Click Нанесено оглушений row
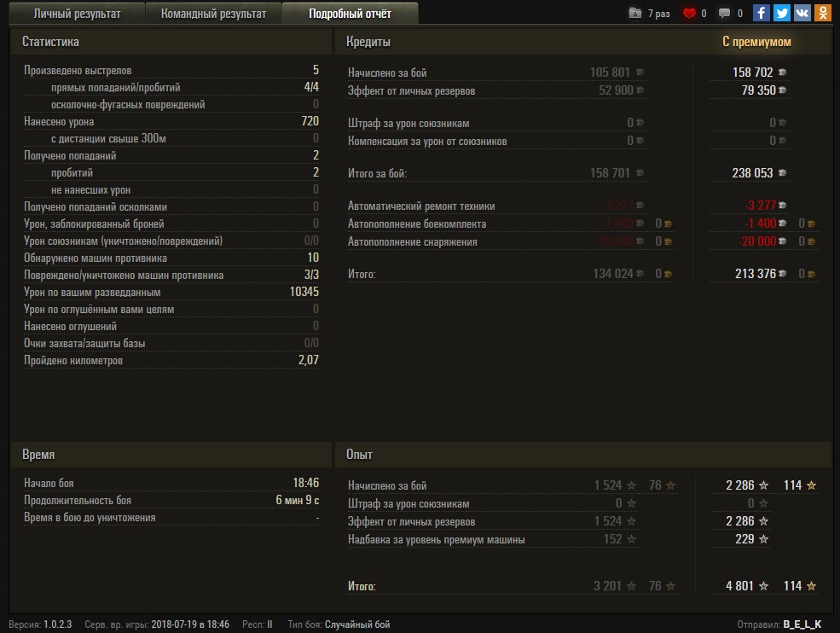The height and width of the screenshot is (633, 840). coord(171,326)
